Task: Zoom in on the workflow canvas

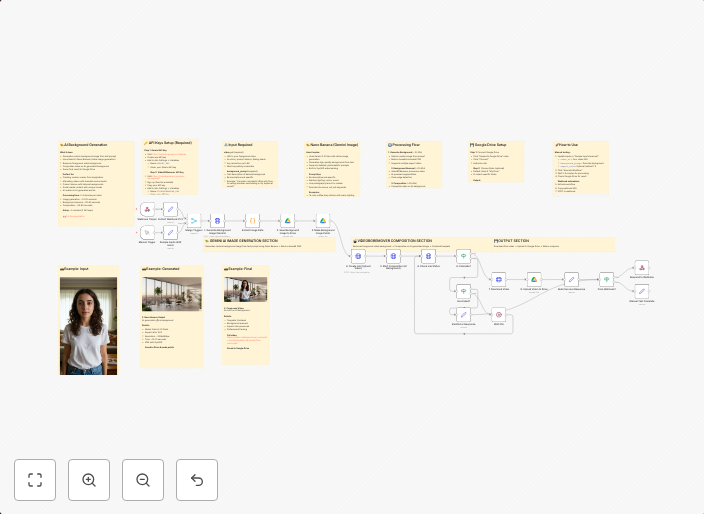Action: [89, 480]
